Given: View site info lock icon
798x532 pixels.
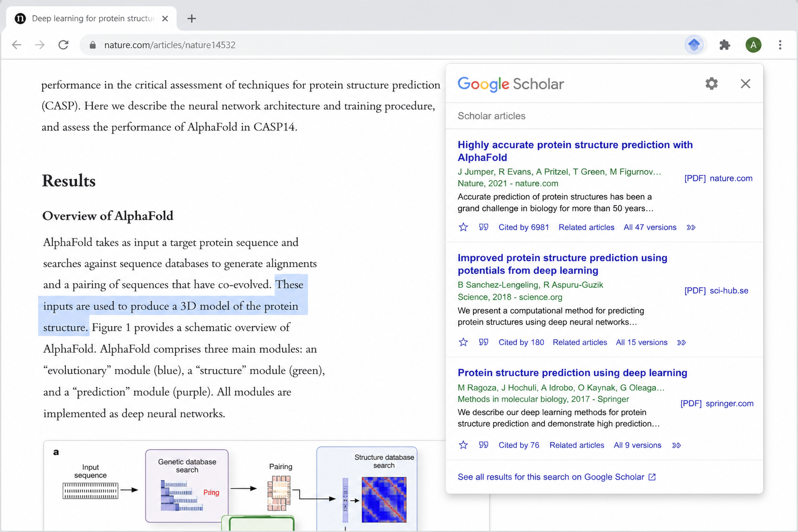Looking at the screenshot, I should [92, 45].
